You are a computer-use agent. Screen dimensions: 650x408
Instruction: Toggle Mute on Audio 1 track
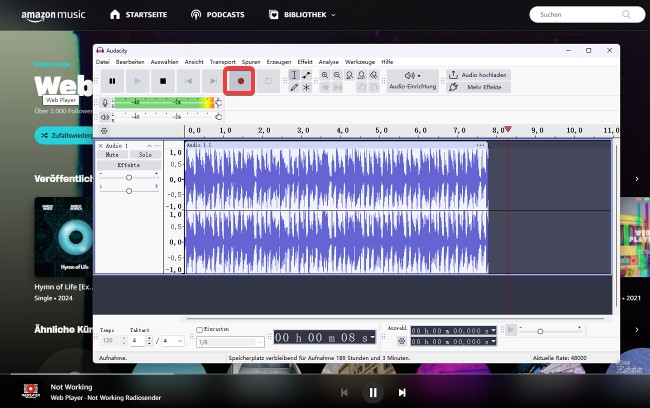pos(112,155)
